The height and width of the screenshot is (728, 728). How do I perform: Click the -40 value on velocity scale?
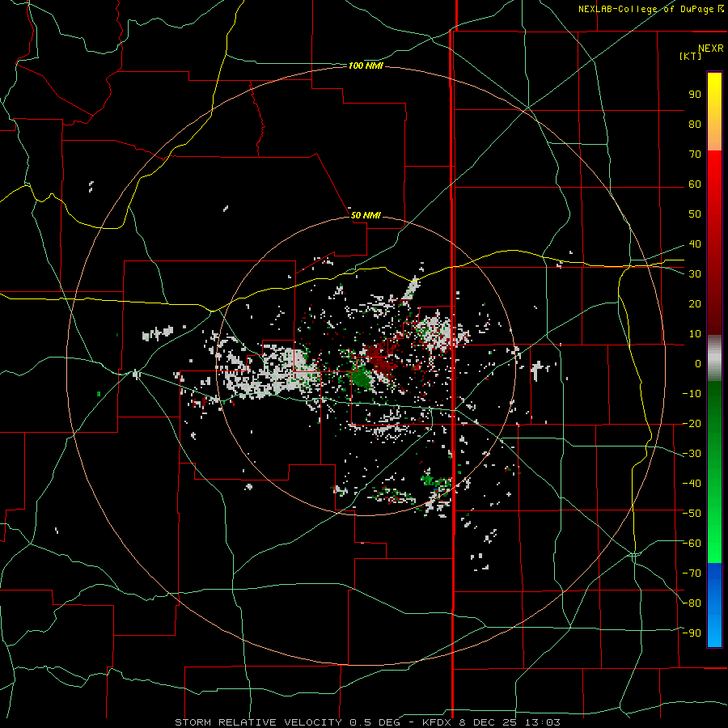(692, 484)
